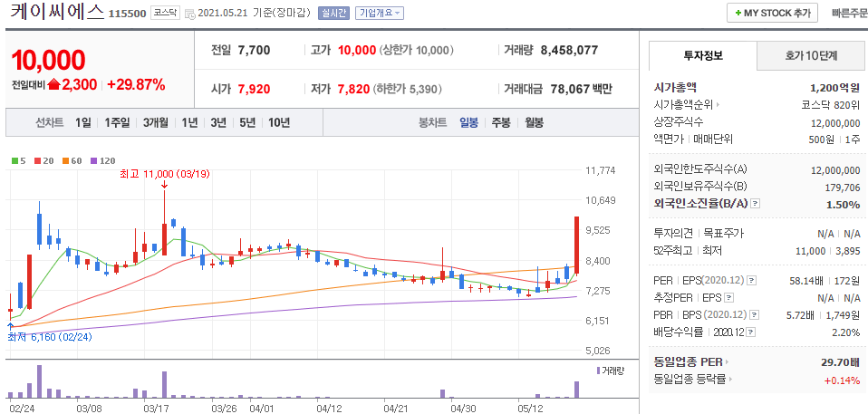868x414 pixels.
Task: Click the current price 10,000
Action: [x=48, y=61]
